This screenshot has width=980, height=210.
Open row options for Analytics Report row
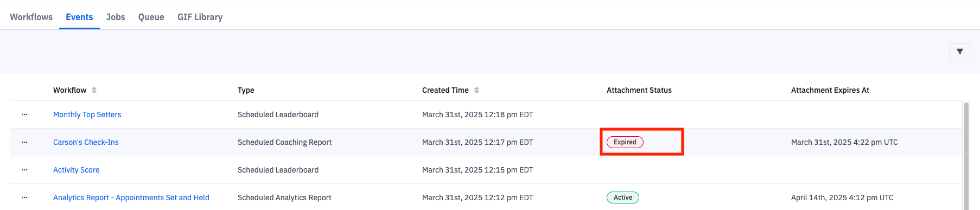[24, 198]
